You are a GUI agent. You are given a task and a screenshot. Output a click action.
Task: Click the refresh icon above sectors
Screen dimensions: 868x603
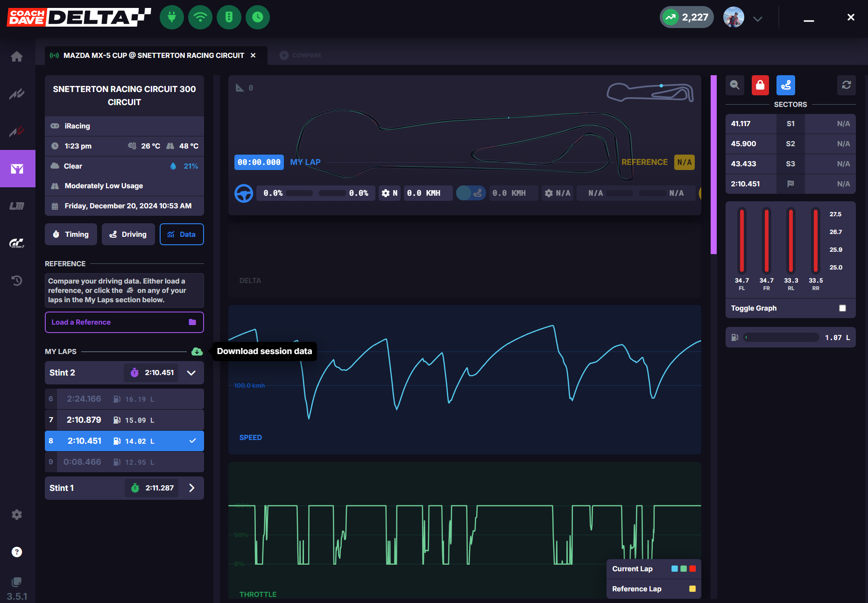point(847,85)
